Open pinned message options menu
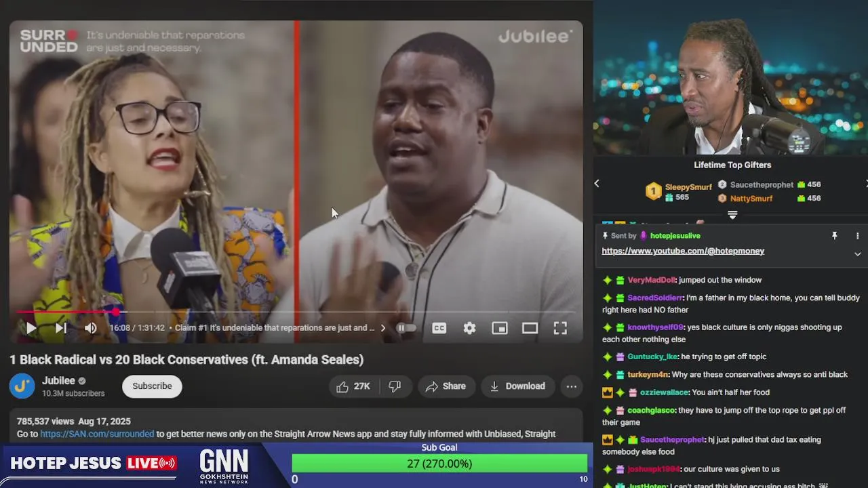 tap(857, 236)
